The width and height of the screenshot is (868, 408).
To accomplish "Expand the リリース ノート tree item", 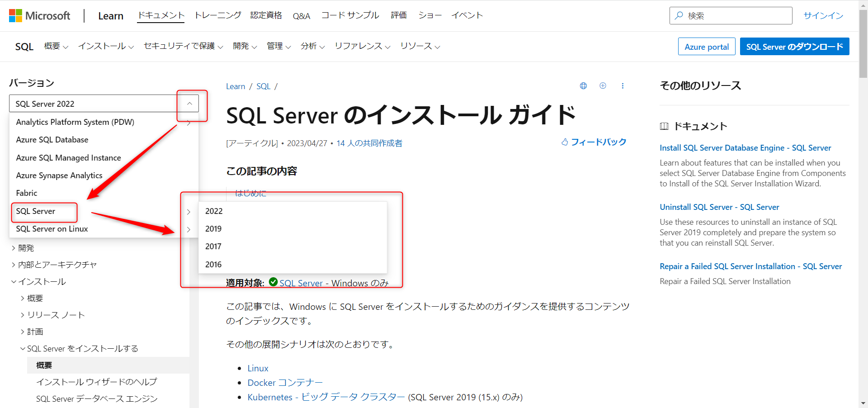I will (23, 315).
